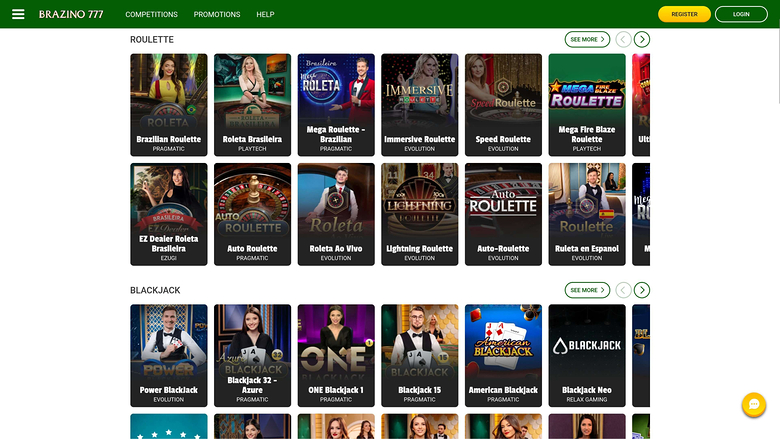Screen dimensions: 780x439
Task: Open the Power Blackjack game card
Action: point(169,355)
